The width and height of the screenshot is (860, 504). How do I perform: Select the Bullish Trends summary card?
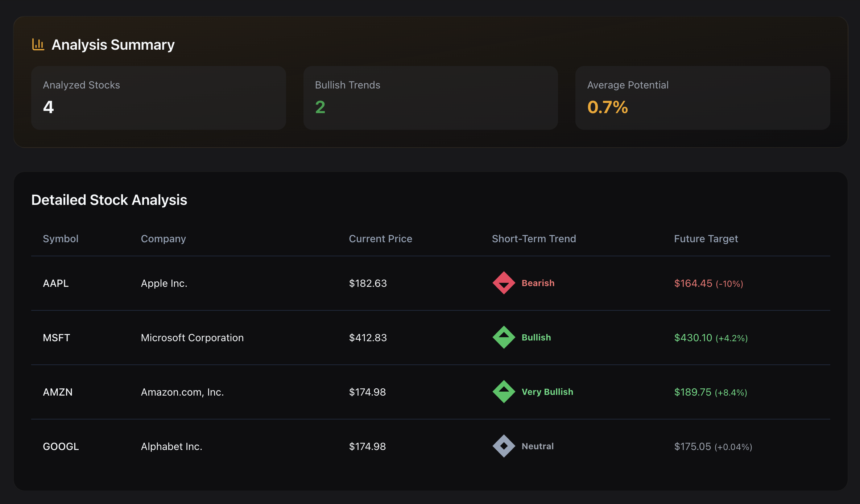point(430,98)
